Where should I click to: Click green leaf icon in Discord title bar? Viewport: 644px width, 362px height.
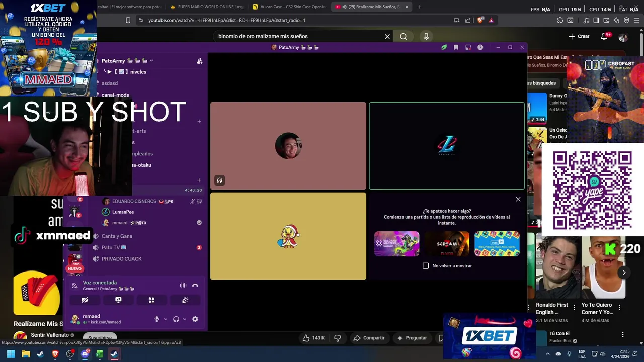[444, 47]
